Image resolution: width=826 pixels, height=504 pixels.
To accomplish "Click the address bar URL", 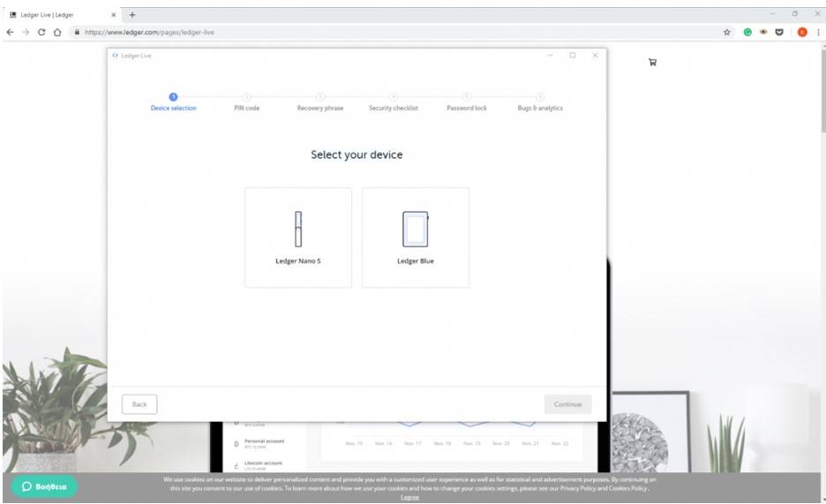I will pyautogui.click(x=149, y=32).
